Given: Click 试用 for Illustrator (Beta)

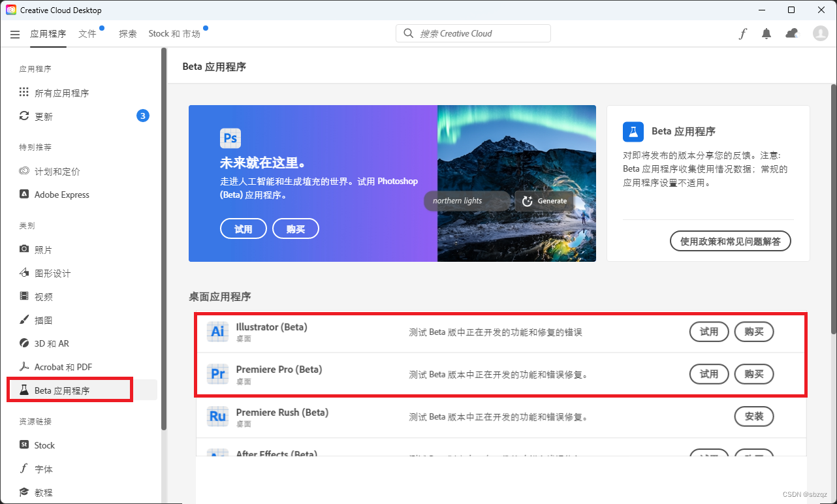Looking at the screenshot, I should (x=709, y=332).
